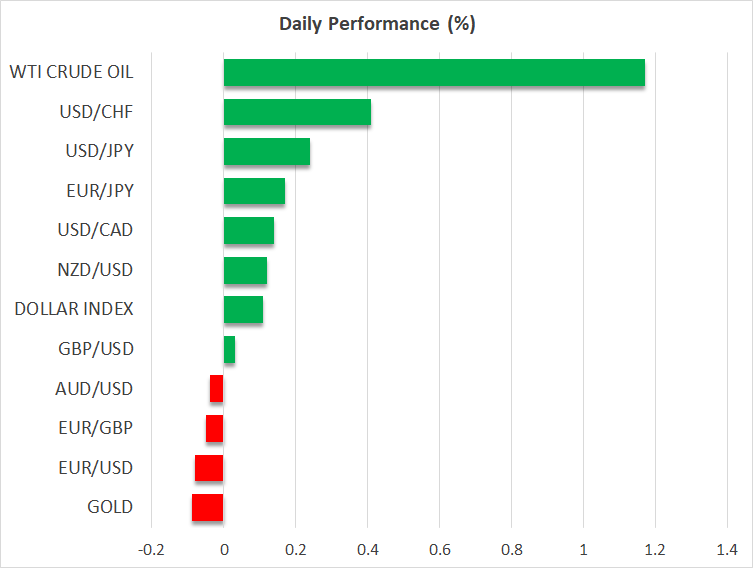Select the EUR/USD red bar

click(x=209, y=468)
